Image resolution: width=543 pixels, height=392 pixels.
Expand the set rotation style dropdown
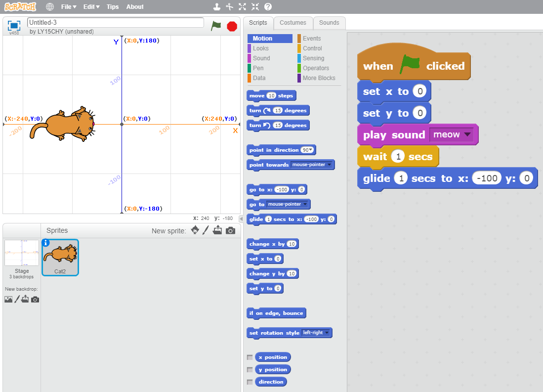coord(328,333)
